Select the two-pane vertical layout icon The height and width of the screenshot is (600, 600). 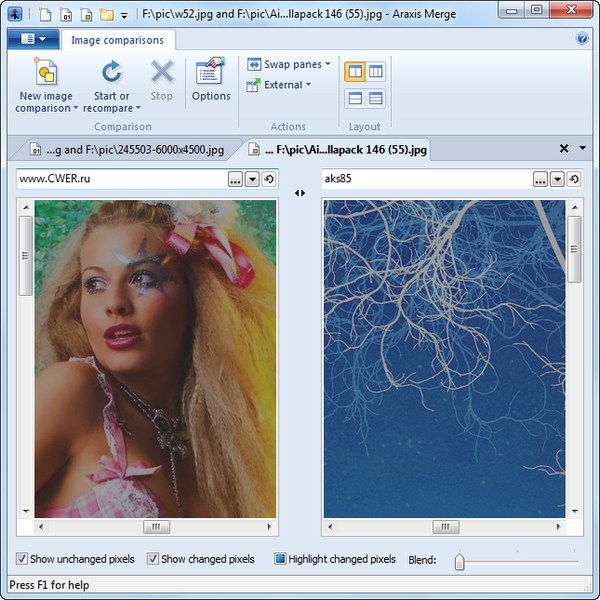[x=354, y=72]
